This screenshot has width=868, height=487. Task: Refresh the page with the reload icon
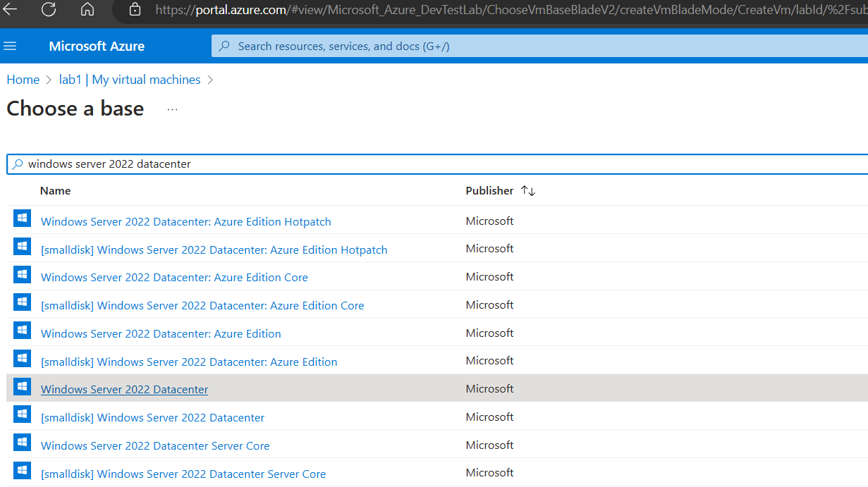point(47,11)
